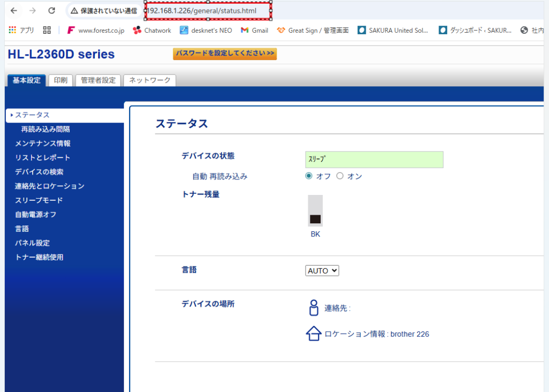Open the Chatwork bookmark
The image size is (549, 392).
[x=152, y=31]
